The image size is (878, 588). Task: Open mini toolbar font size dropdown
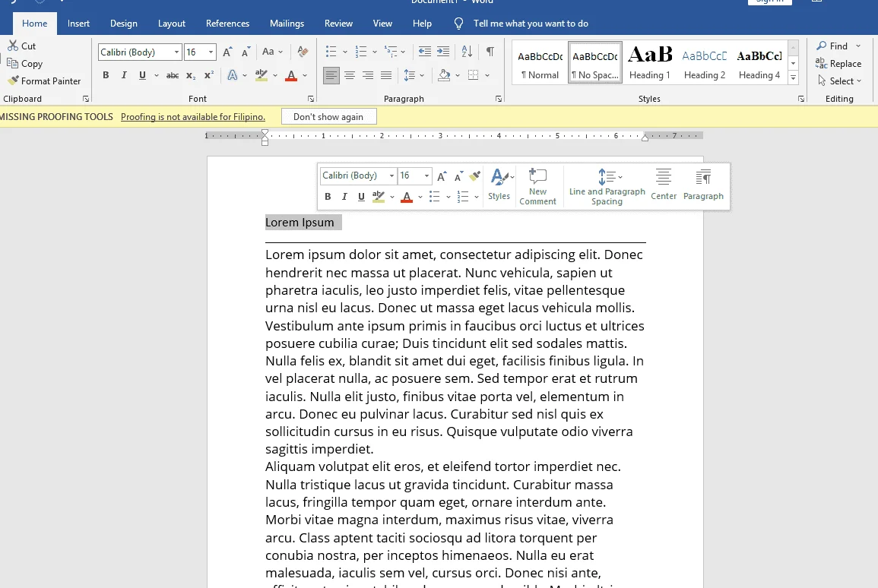pyautogui.click(x=426, y=175)
